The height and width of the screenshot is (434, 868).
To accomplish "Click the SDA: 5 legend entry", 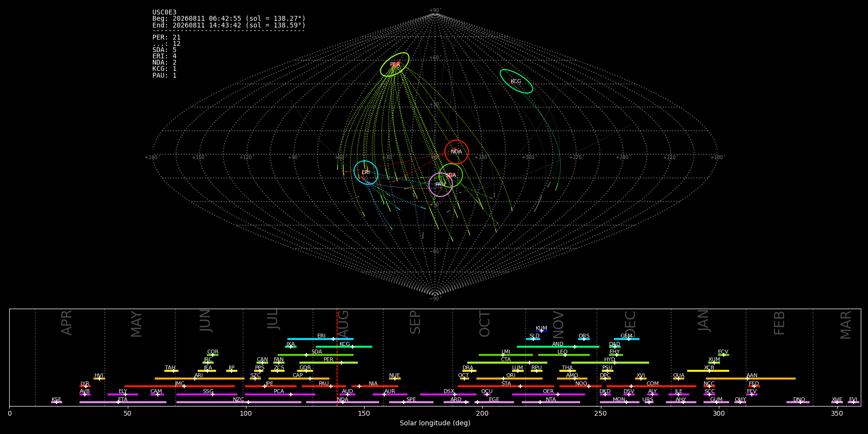I will coord(164,50).
